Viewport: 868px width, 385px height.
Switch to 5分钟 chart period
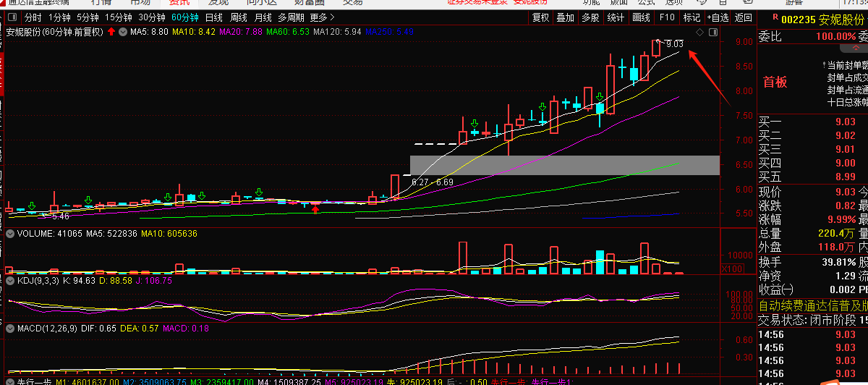click(88, 17)
